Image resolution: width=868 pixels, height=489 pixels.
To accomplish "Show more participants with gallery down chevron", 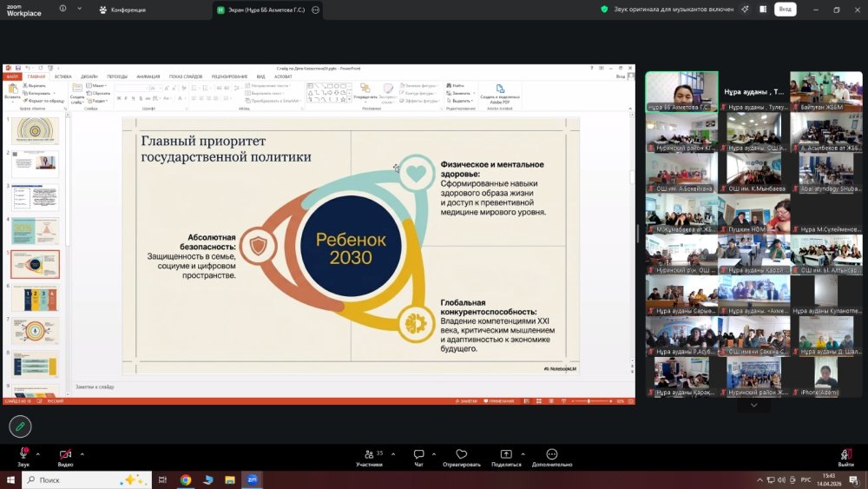I will pos(754,406).
